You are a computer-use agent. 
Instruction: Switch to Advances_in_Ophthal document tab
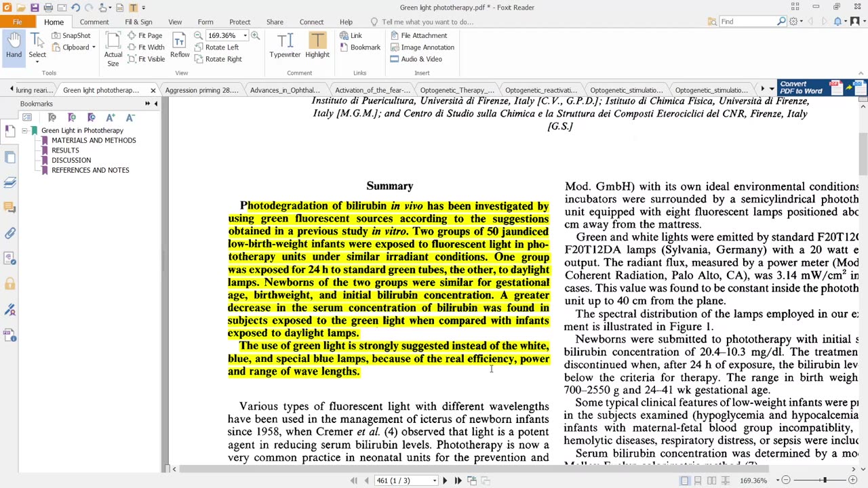coord(285,90)
